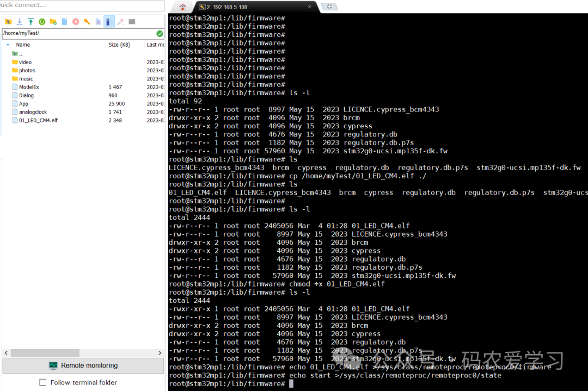Open a new tab with plus button
The width and height of the screenshot is (588, 391).
coord(329,7)
